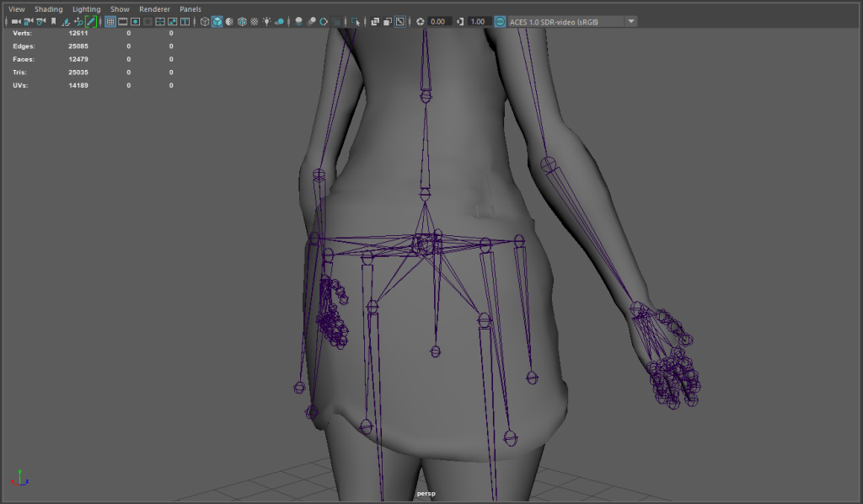The height and width of the screenshot is (504, 863).
Task: Click the X-Ray Joints icon
Action: (387, 21)
